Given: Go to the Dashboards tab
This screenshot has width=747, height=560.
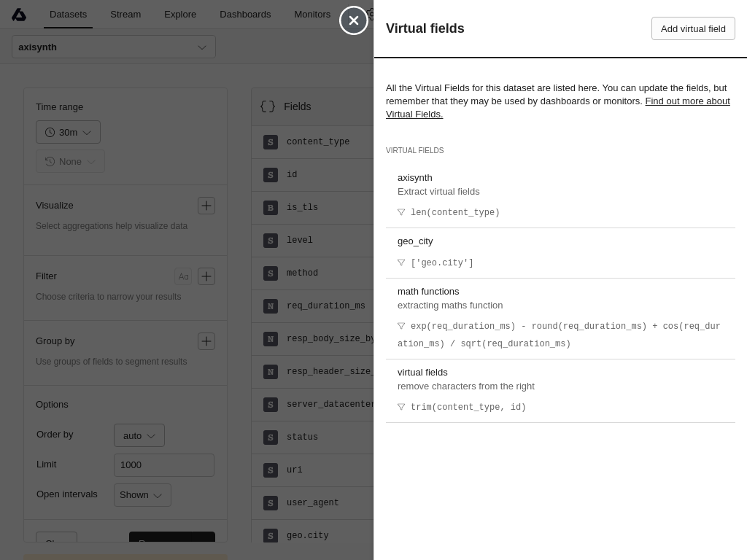Looking at the screenshot, I should (245, 15).
